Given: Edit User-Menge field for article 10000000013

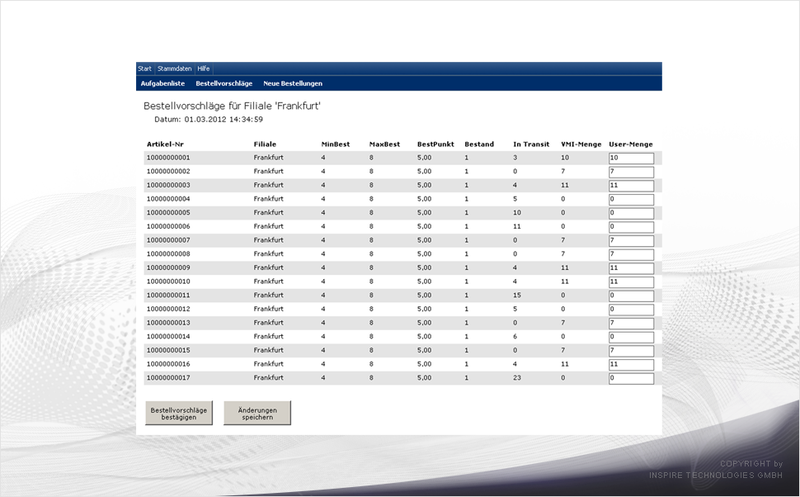Looking at the screenshot, I should [x=631, y=324].
